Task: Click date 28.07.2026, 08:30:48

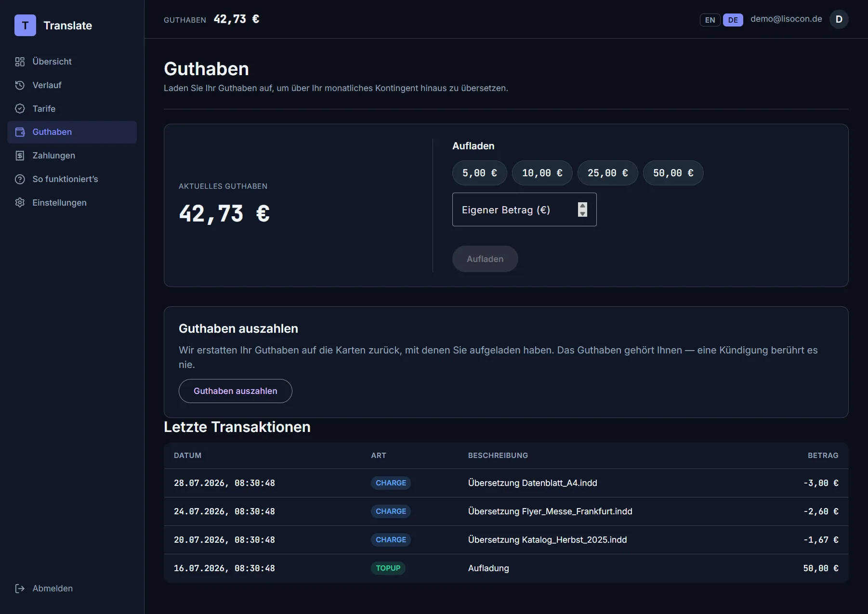Action: [224, 483]
